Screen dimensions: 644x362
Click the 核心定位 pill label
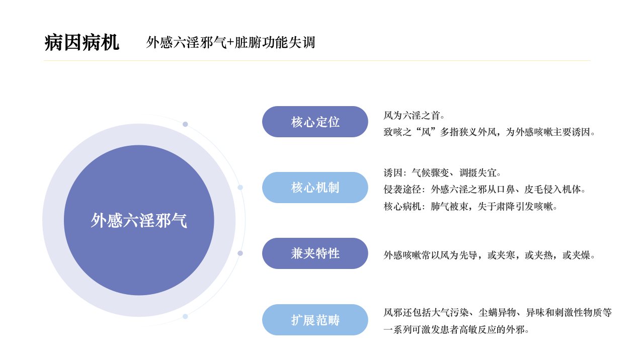pyautogui.click(x=315, y=122)
